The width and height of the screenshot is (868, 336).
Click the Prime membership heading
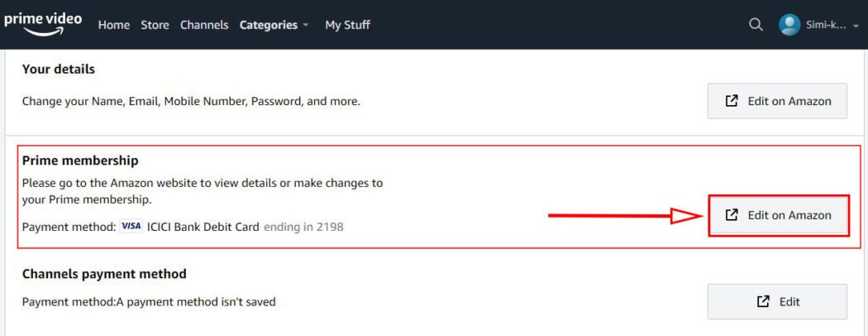click(x=80, y=161)
